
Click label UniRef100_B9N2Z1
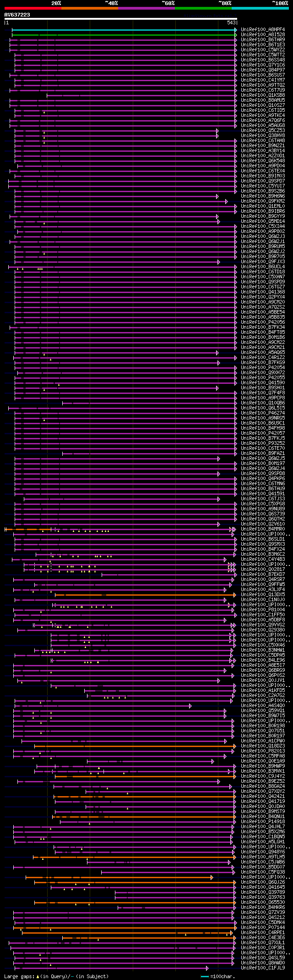coord(263,146)
